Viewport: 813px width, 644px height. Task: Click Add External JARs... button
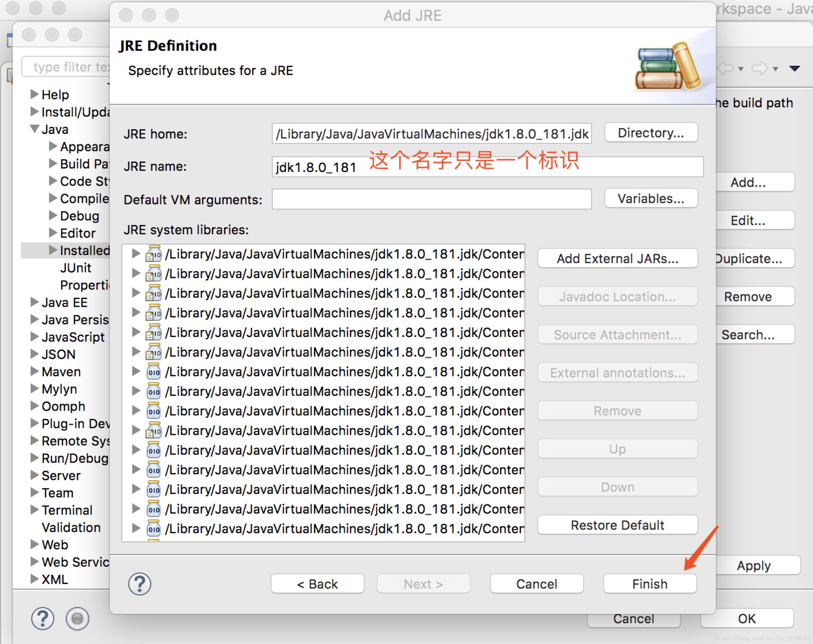(617, 259)
